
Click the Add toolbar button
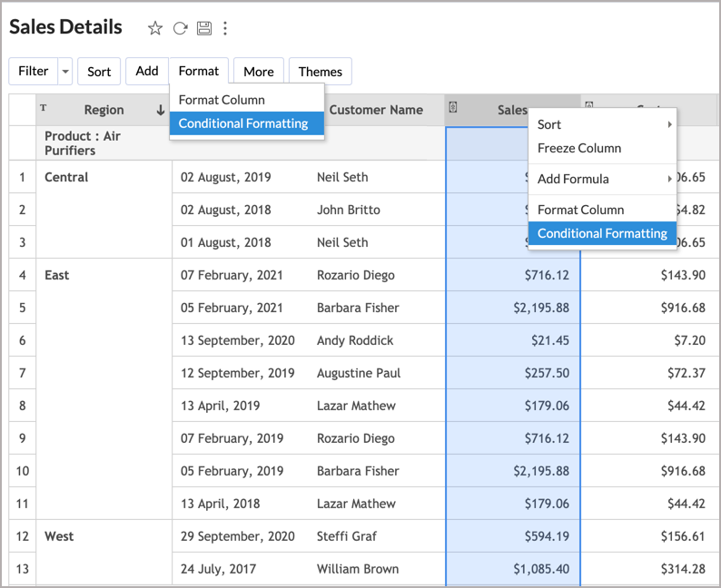147,71
